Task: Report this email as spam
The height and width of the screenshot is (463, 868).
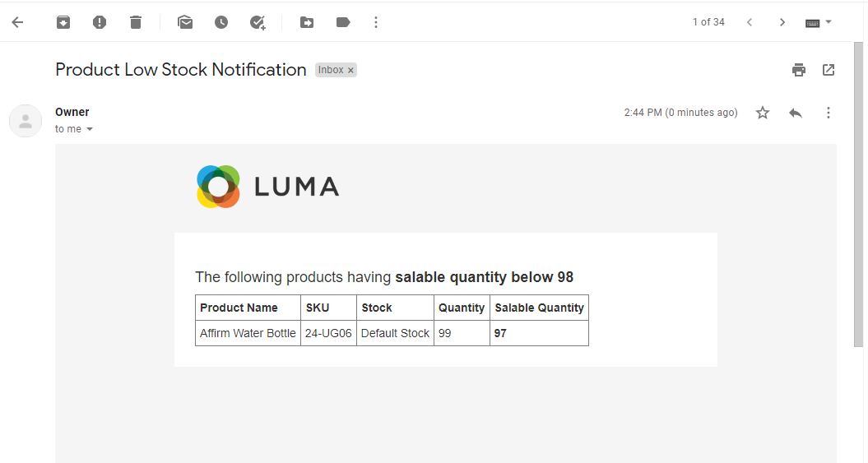Action: [x=100, y=22]
